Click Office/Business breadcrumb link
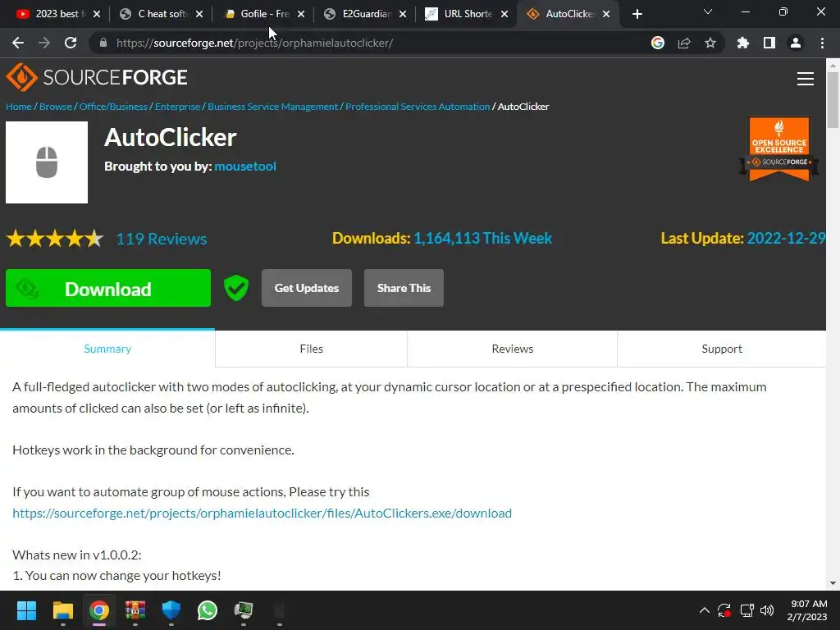 click(x=113, y=107)
